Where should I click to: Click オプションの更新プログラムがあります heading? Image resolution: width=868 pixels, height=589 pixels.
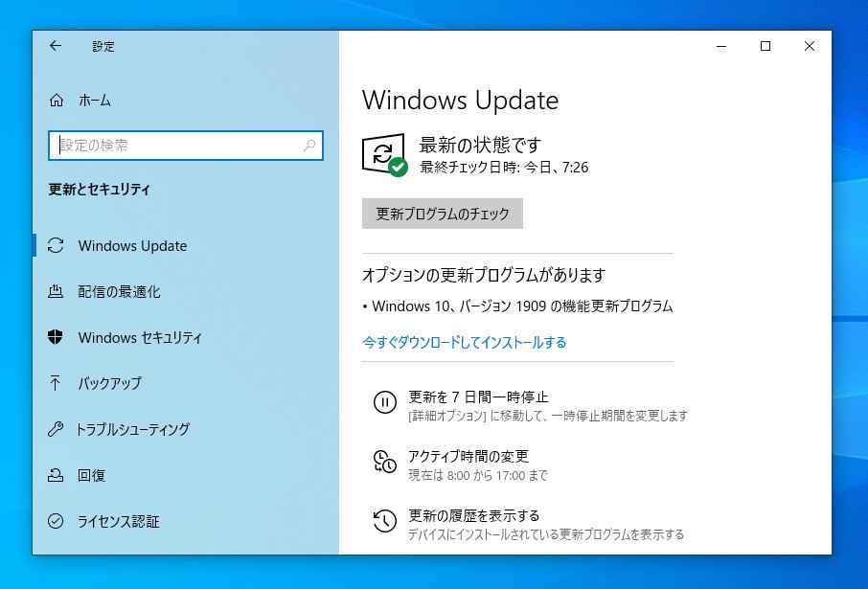pos(484,275)
